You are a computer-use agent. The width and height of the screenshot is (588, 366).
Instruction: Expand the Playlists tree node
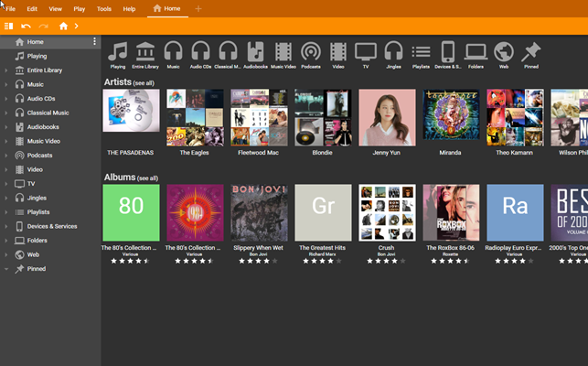pos(6,212)
